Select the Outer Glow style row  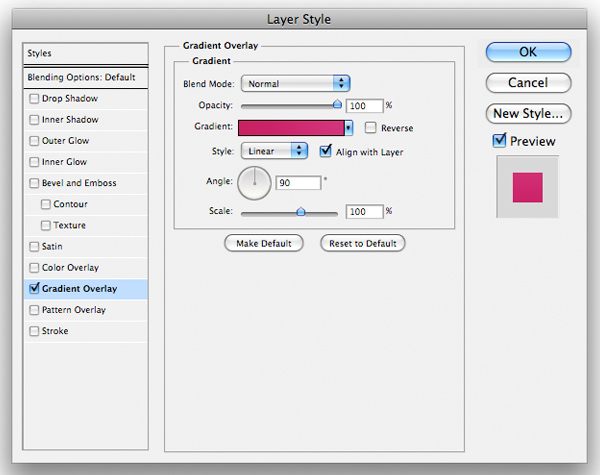click(x=85, y=141)
